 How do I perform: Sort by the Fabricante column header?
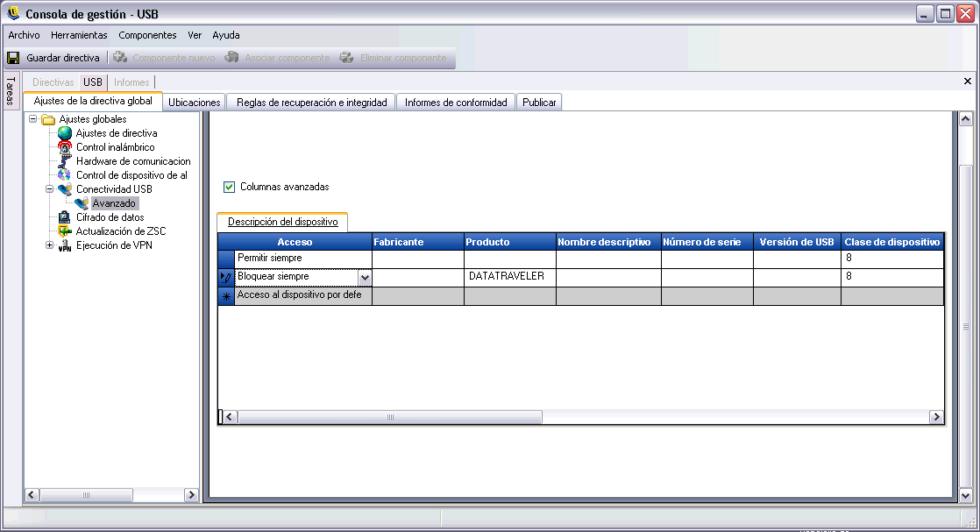(417, 242)
